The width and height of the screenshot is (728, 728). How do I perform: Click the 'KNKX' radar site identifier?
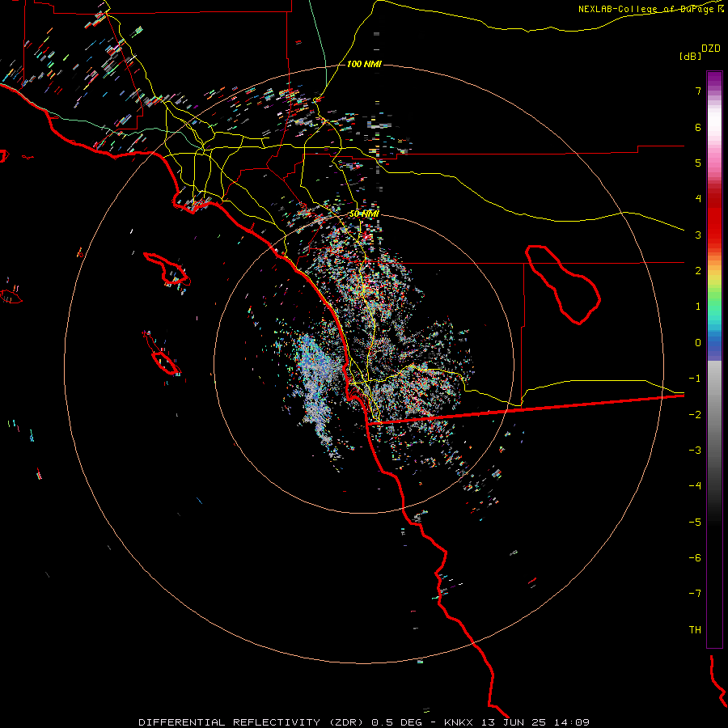click(459, 722)
